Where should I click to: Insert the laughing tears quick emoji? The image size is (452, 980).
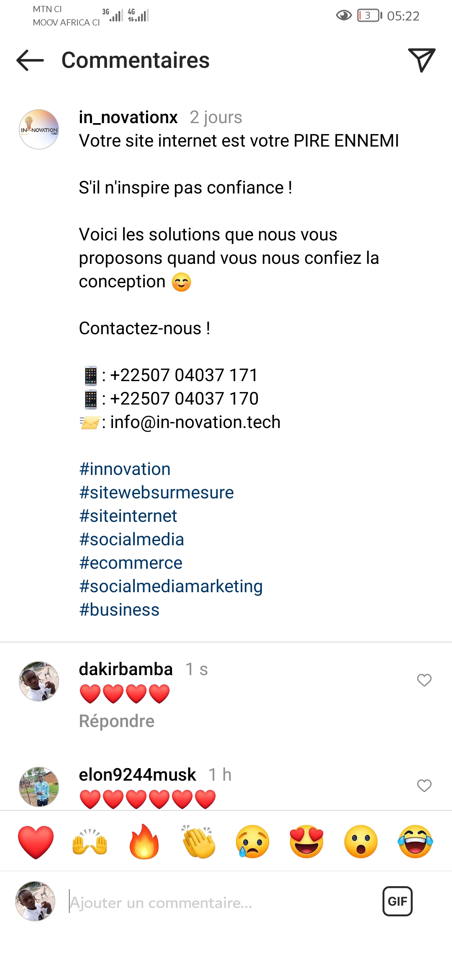coord(415,842)
